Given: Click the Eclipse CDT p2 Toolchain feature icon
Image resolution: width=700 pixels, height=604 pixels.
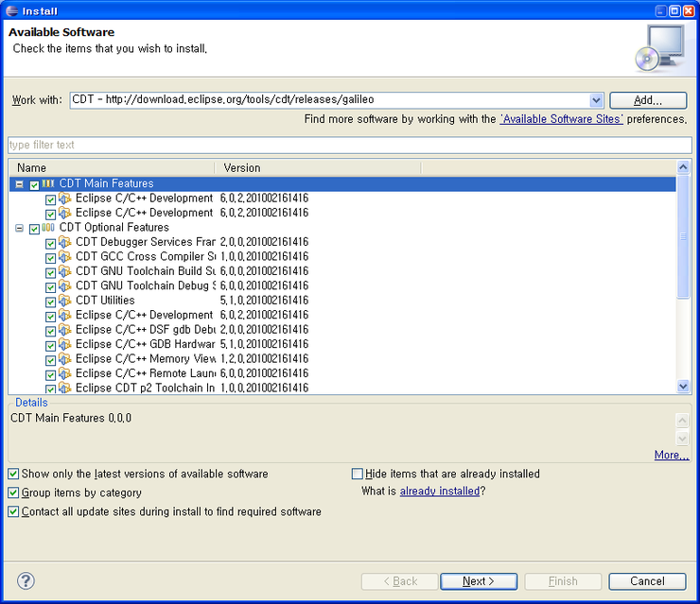Looking at the screenshot, I should 64,388.
